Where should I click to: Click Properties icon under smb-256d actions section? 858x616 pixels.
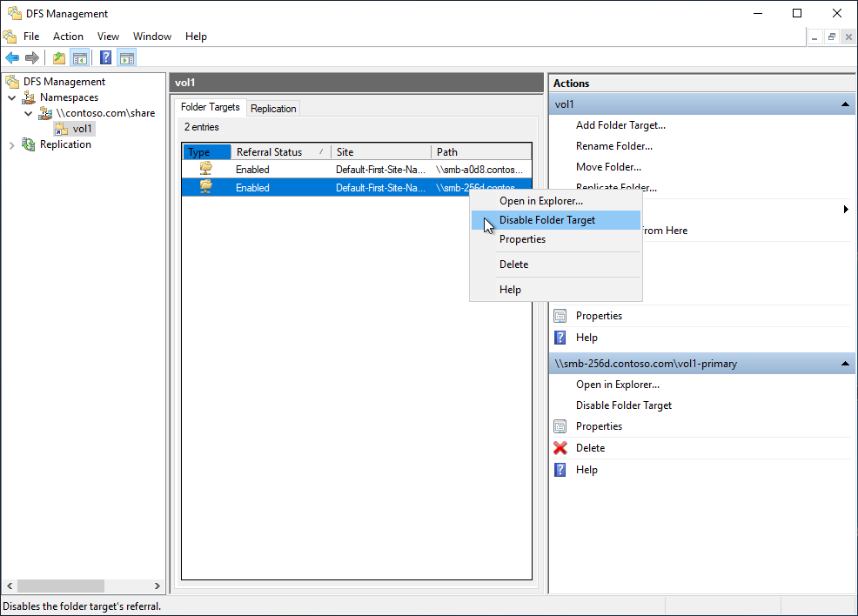click(x=560, y=426)
